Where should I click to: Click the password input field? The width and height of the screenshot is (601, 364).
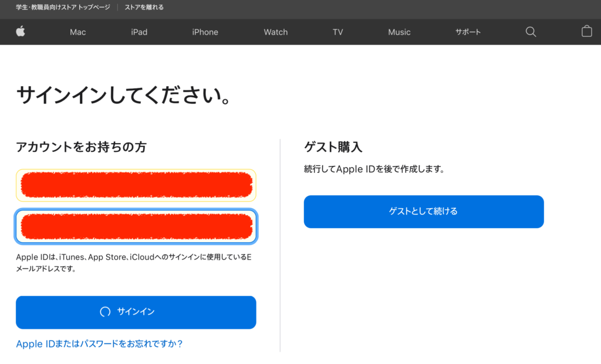coord(136,226)
